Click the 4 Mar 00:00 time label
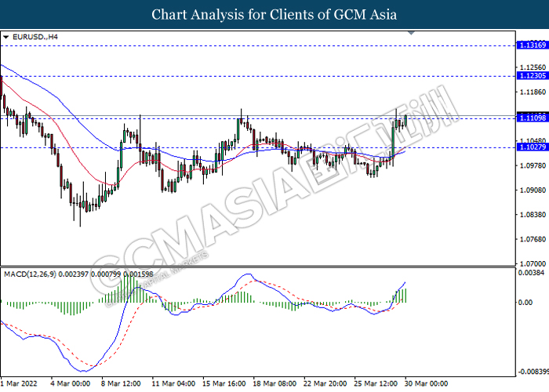This screenshot has height=392, width=549. point(71,383)
